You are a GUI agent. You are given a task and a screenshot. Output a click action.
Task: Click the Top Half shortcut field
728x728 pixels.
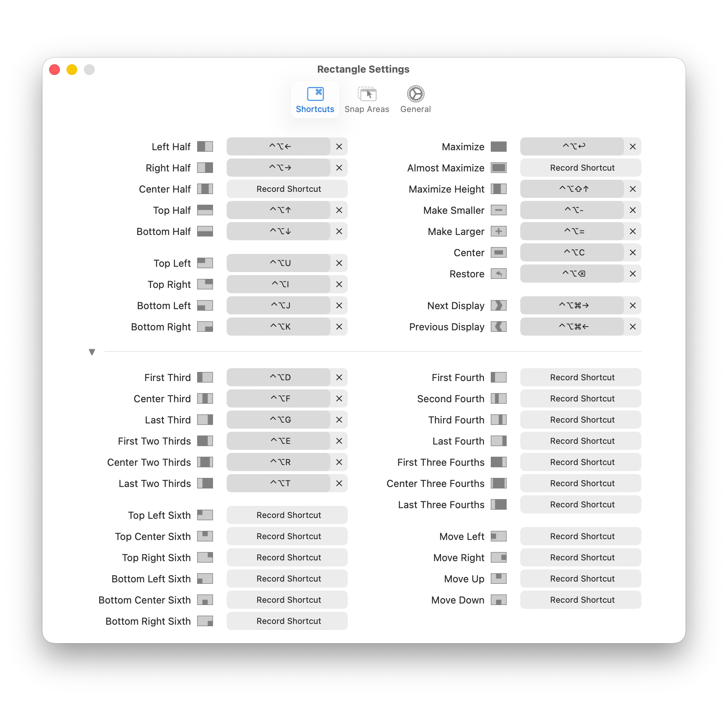tap(280, 210)
